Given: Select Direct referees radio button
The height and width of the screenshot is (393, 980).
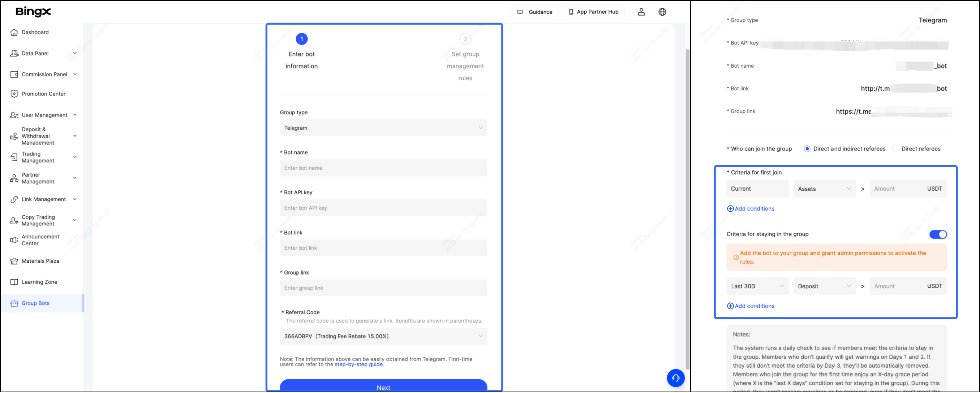Looking at the screenshot, I should [x=895, y=149].
